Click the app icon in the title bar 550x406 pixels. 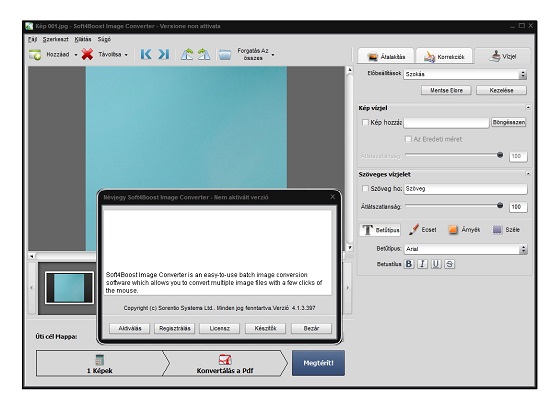coord(29,26)
